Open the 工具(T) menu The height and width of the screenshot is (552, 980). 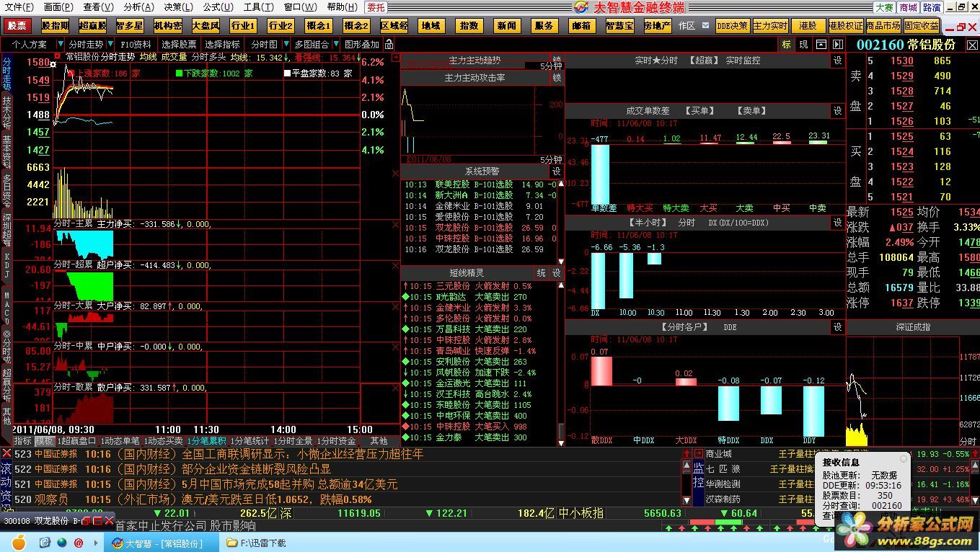point(258,7)
